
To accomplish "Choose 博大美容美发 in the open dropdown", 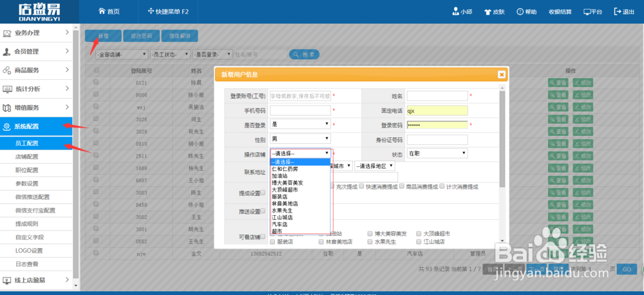I will 300,183.
